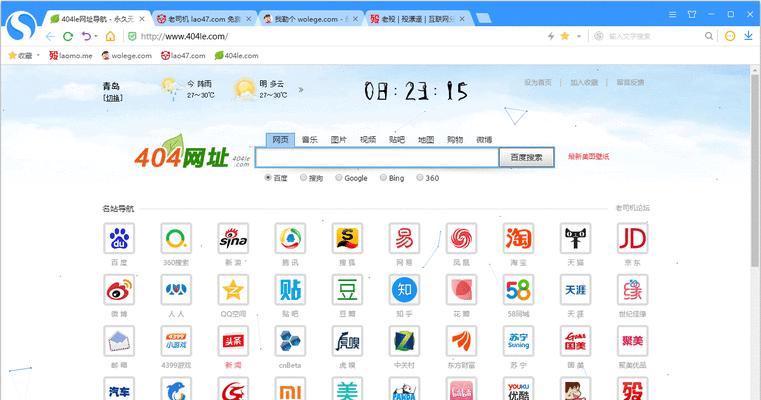761x400 pixels.
Task: Select the 网页 search category tab
Action: coord(281,140)
